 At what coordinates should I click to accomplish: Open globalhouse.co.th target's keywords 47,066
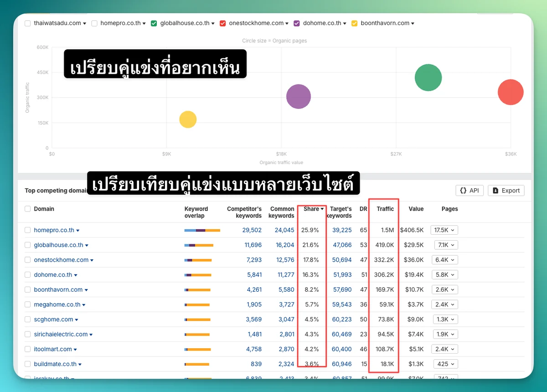[342, 245]
